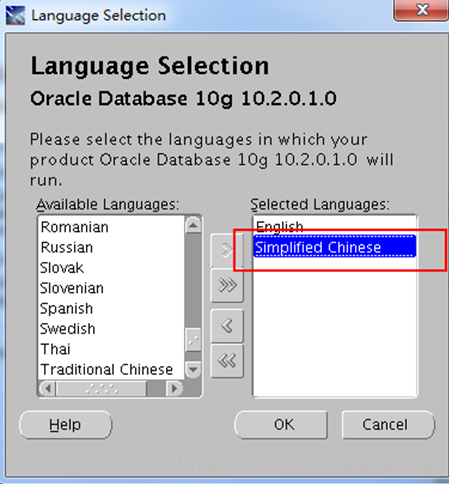The width and height of the screenshot is (449, 484).
Task: Select Russian in Available Languages
Action: click(111, 248)
